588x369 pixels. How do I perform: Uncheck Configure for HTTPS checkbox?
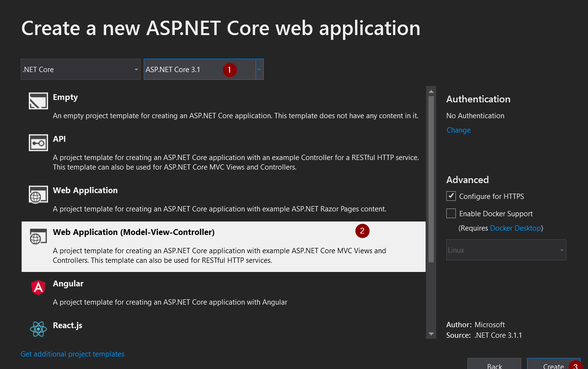(451, 196)
